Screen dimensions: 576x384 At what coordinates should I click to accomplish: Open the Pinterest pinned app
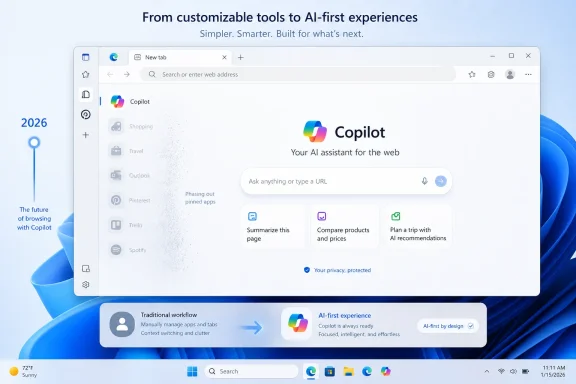(x=130, y=200)
